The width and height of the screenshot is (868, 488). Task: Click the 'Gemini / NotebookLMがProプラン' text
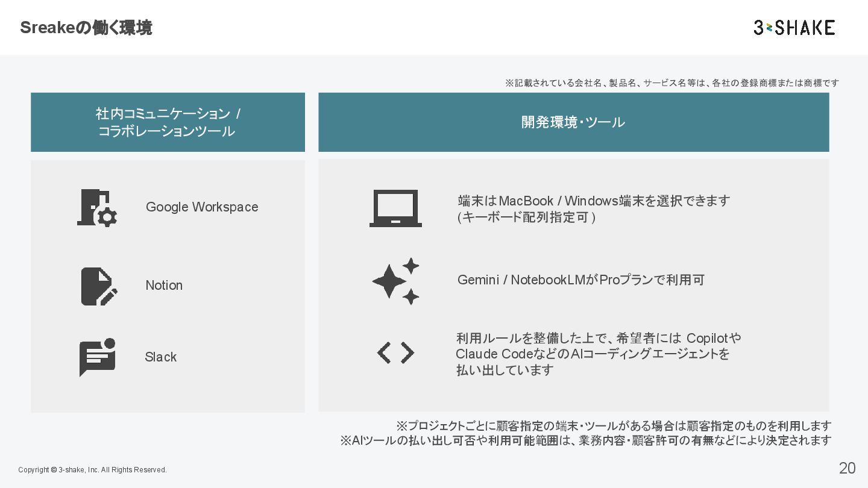coord(581,280)
